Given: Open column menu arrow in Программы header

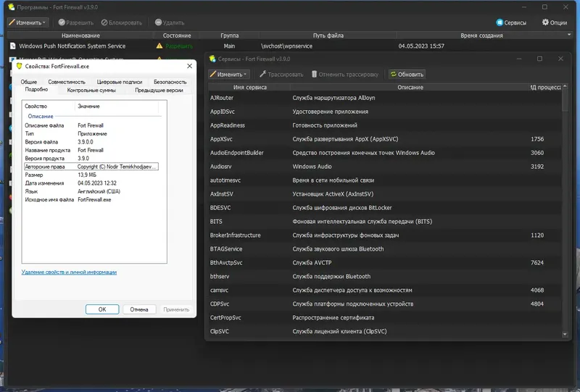Looking at the screenshot, I should (x=569, y=35).
